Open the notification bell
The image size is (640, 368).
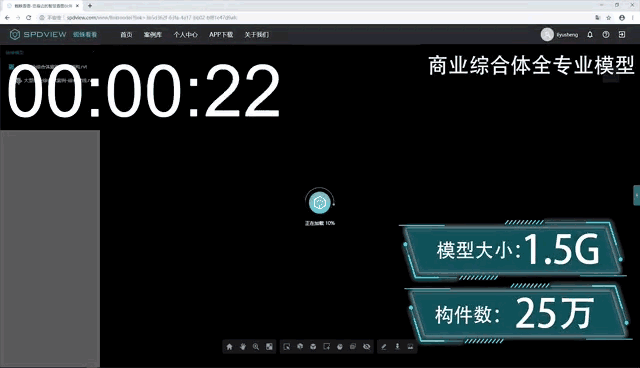(x=590, y=35)
